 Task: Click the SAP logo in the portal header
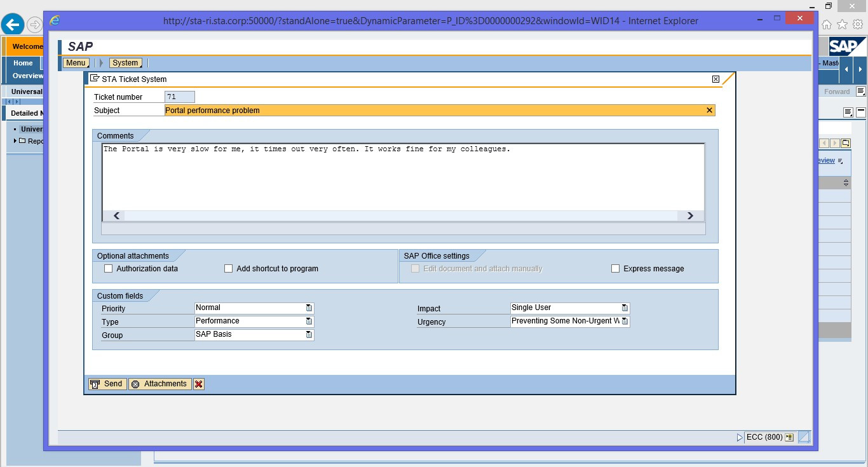(x=847, y=46)
